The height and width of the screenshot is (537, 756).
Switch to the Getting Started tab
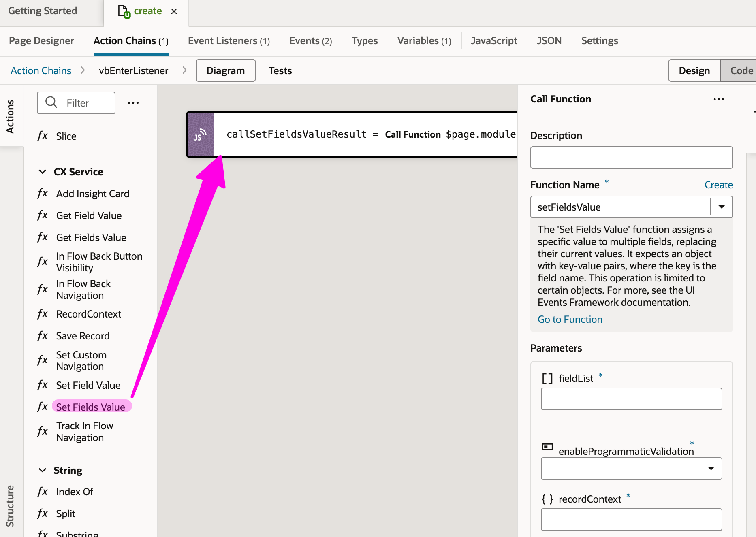point(43,11)
